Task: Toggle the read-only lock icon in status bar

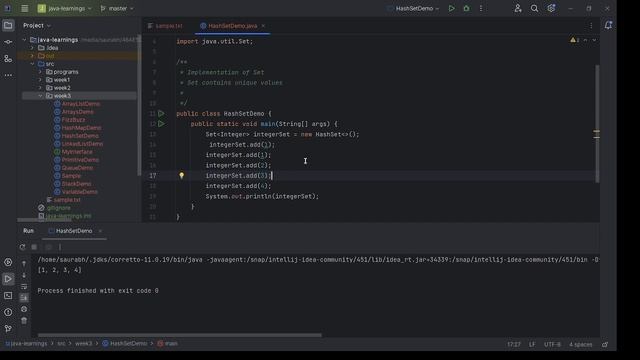Action: pyautogui.click(x=605, y=344)
